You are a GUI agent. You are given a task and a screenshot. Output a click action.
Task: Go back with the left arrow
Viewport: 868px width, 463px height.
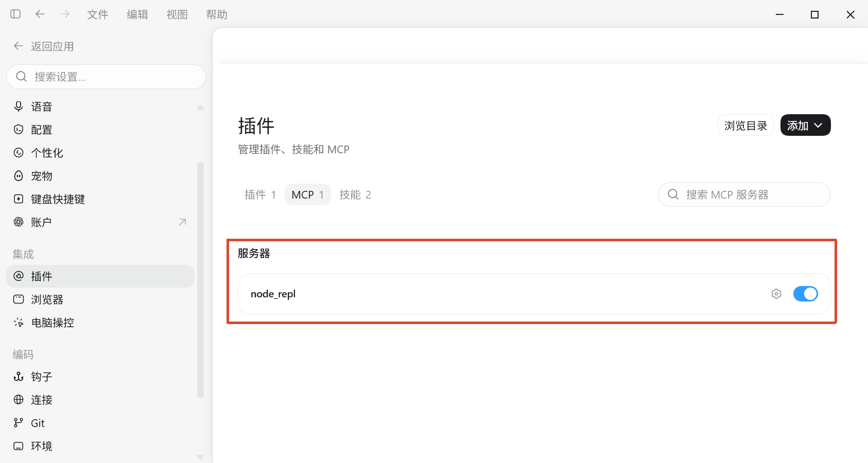[40, 14]
